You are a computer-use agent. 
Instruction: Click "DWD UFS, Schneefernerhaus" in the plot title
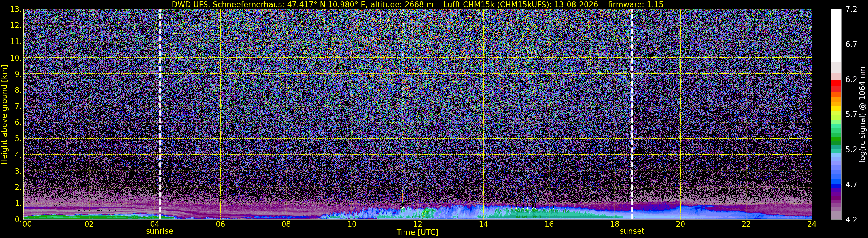228,4
